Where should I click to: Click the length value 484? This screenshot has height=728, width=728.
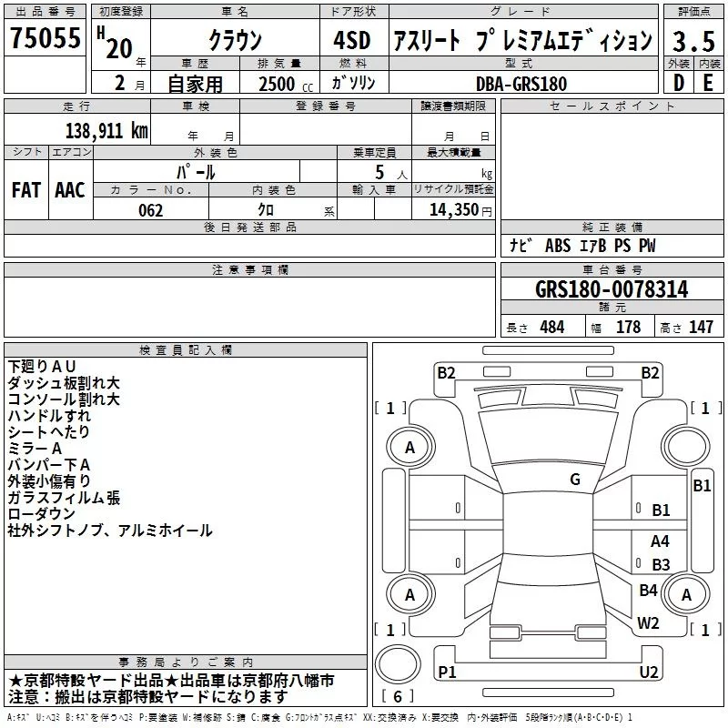pyautogui.click(x=552, y=327)
